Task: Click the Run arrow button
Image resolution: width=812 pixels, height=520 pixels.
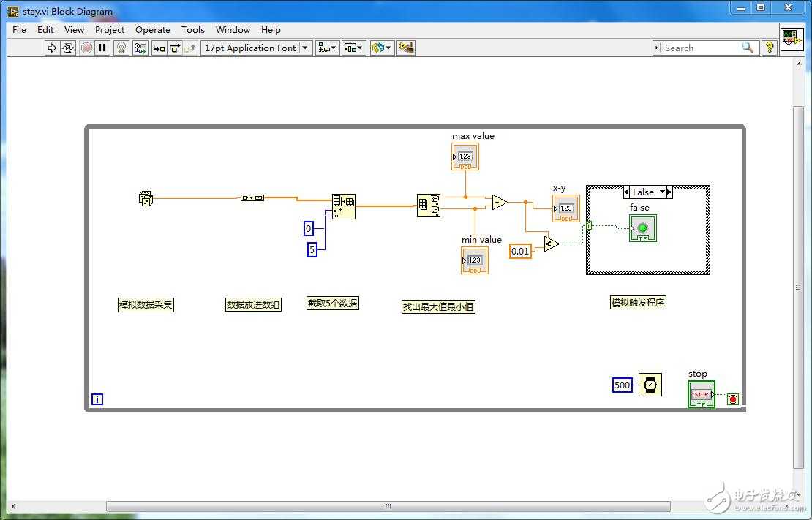Action: point(52,48)
